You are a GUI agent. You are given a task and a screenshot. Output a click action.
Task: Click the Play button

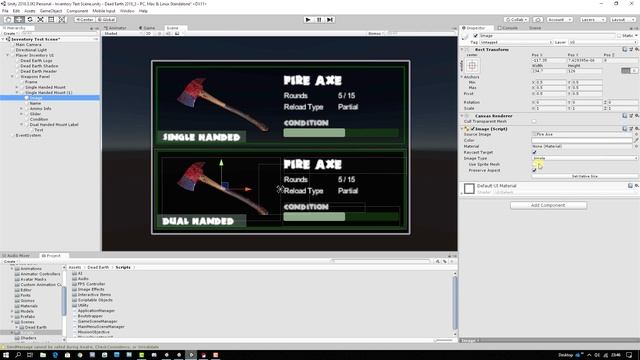point(308,20)
